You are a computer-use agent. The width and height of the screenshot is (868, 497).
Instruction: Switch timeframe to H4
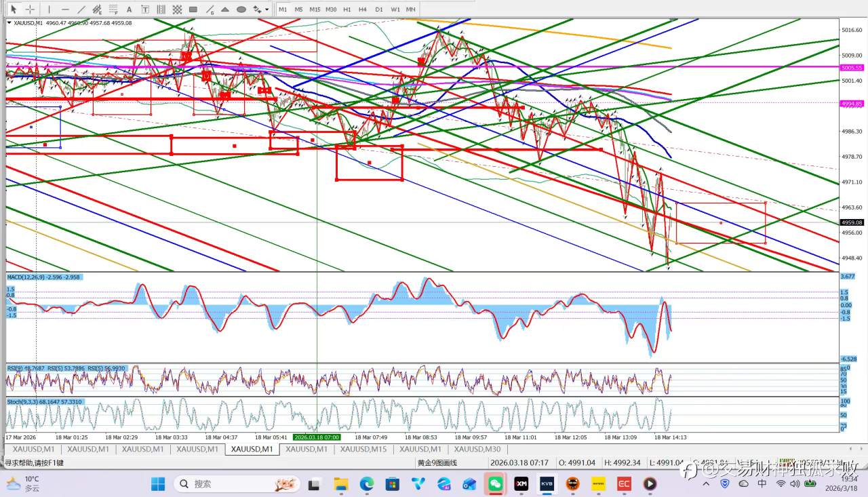(363, 9)
